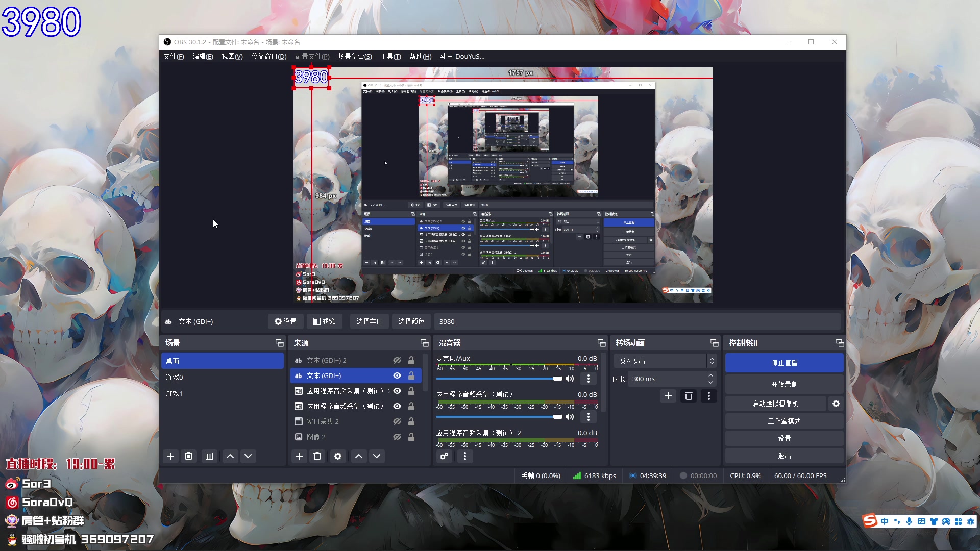Open the 停靠窗口(D) menu

point(269,56)
